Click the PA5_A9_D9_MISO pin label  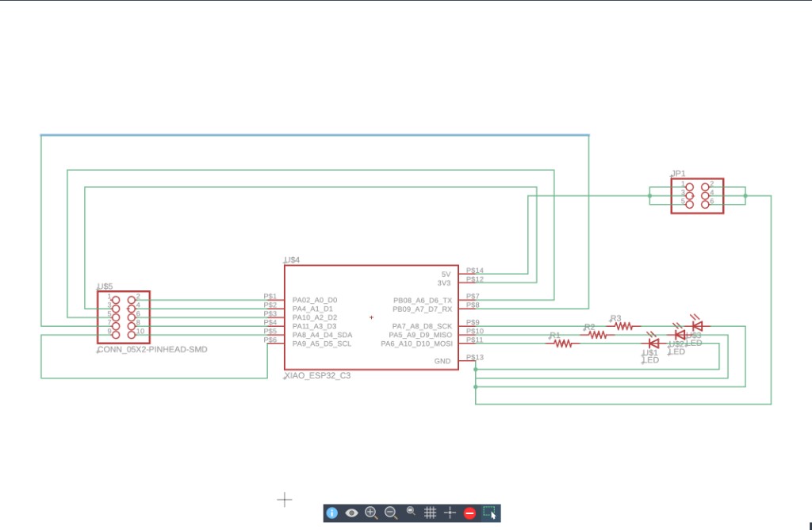click(420, 335)
